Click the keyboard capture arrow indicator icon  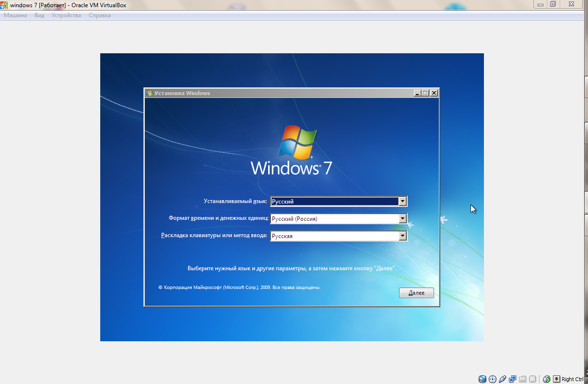click(x=556, y=379)
